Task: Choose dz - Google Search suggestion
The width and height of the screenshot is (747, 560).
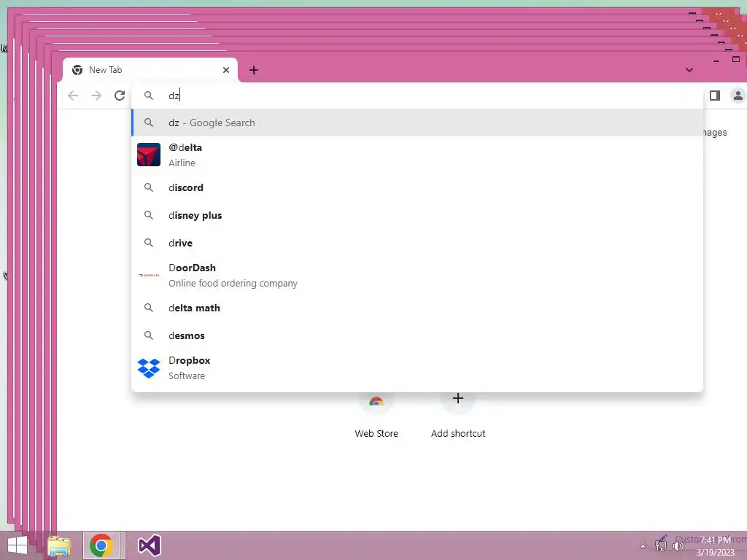Action: click(417, 122)
